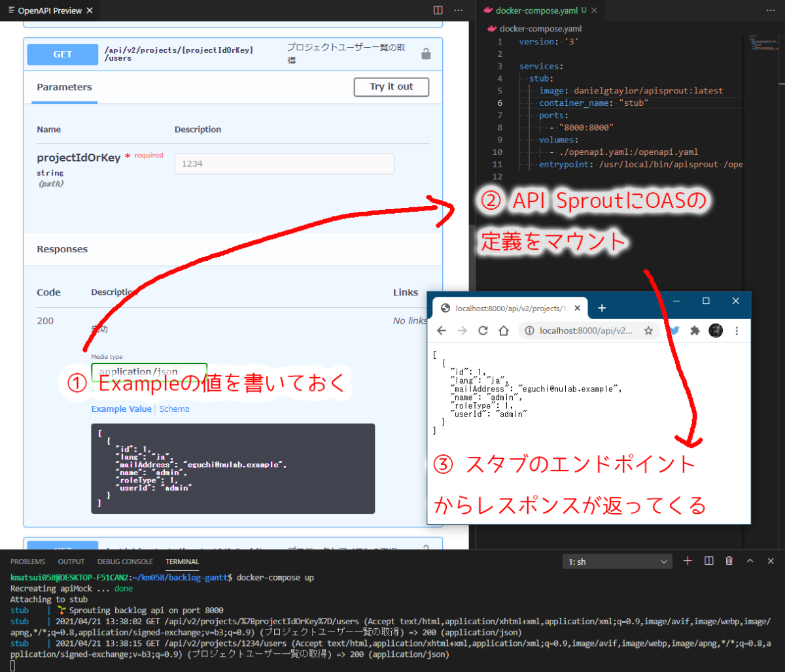Switch to the docker-compose.yaml tab

click(535, 10)
